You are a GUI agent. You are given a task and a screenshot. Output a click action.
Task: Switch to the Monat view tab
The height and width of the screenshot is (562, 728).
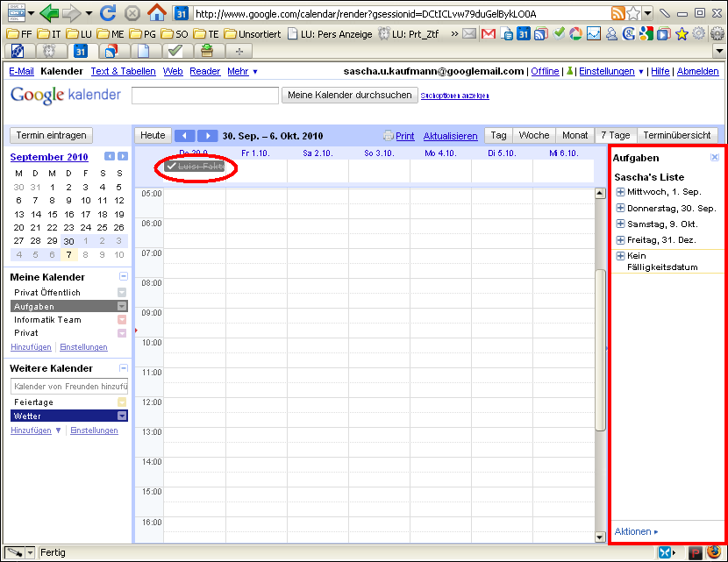(575, 136)
